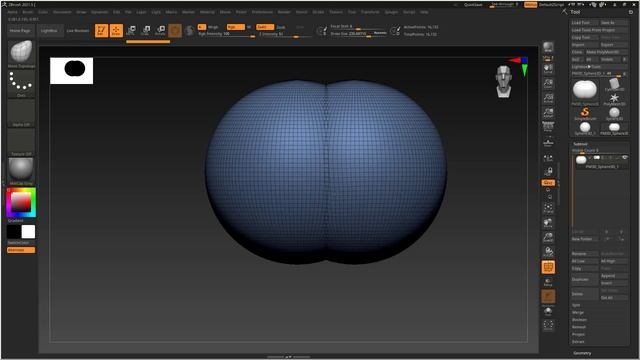Toggle Edit mode button
Viewport: 640px width, 360px height.
coord(101,31)
